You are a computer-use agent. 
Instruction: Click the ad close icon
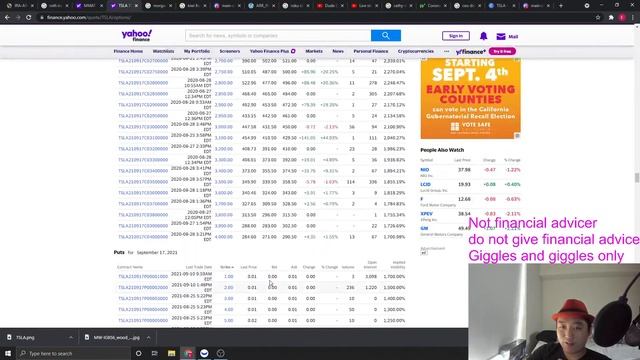point(517,136)
